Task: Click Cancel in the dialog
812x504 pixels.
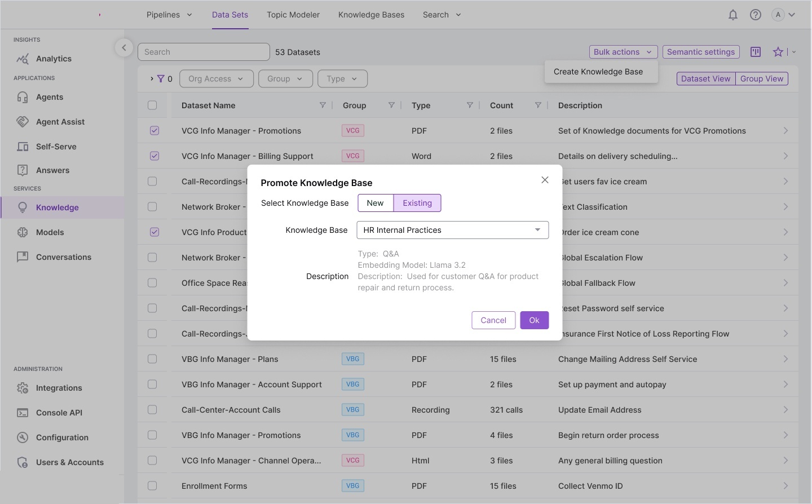Action: click(493, 320)
